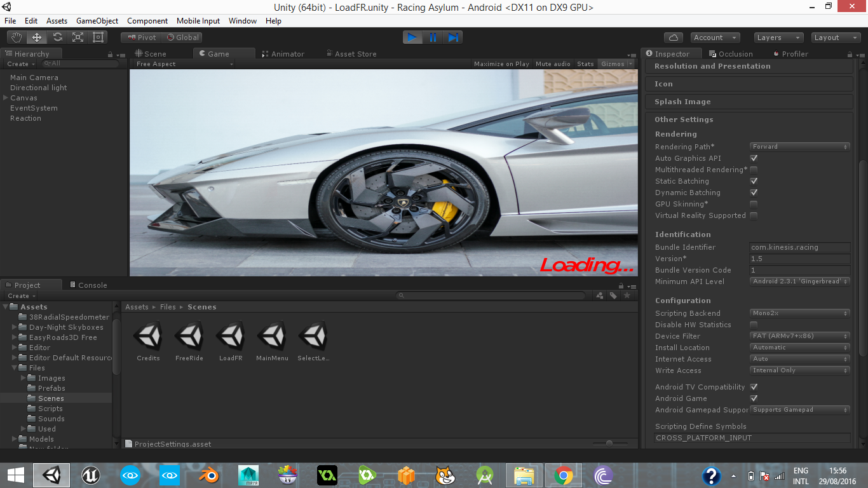Open the Rendering Path dropdown
The width and height of the screenshot is (868, 488).
point(799,147)
